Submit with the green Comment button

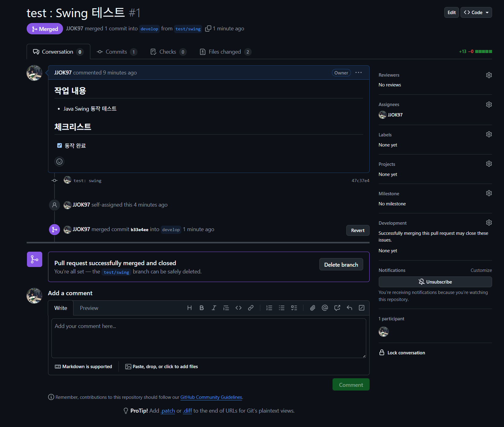(x=351, y=385)
